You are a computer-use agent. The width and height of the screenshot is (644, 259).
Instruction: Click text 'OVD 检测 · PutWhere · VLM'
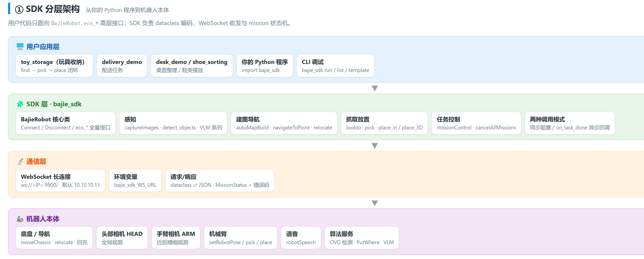click(x=362, y=242)
